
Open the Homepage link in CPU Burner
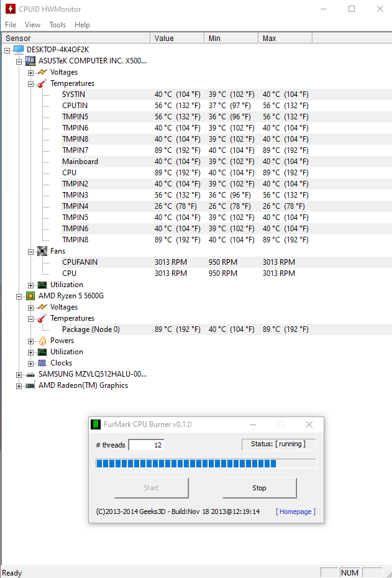(296, 511)
